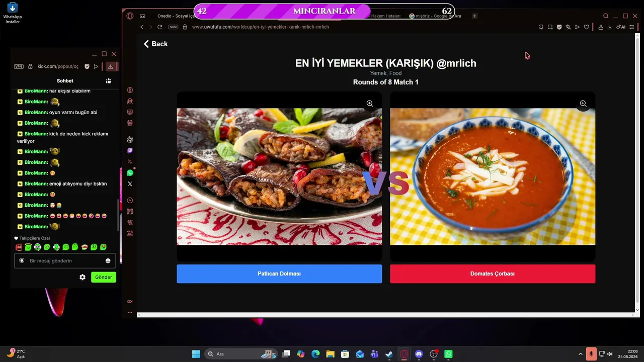Image resolution: width=644 pixels, height=362 pixels.
Task: Open the taskbar clock and date
Action: (628, 354)
